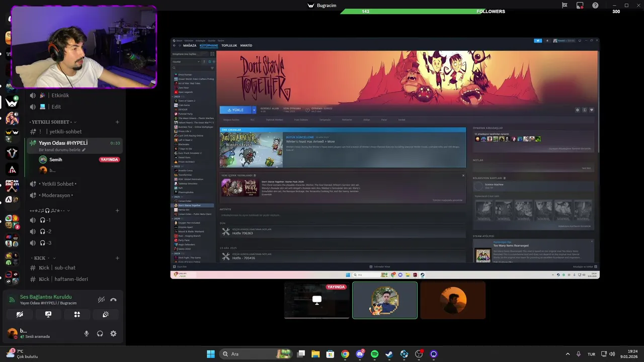The image size is (644, 362).
Task: Open install options arrow beside YÜKLE
Action: (254, 110)
